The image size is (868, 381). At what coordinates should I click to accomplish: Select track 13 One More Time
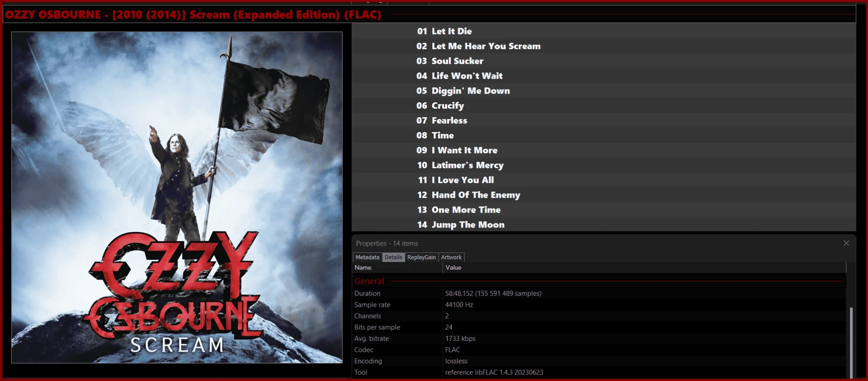click(604, 210)
